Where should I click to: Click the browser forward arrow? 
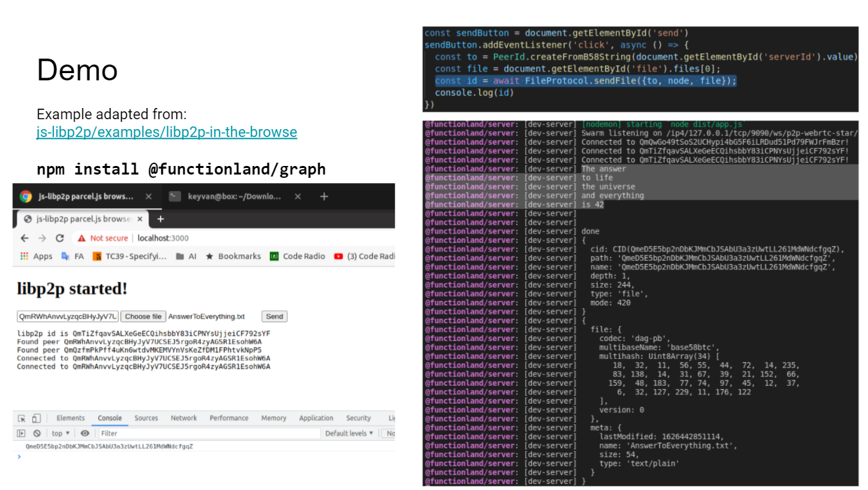[42, 238]
